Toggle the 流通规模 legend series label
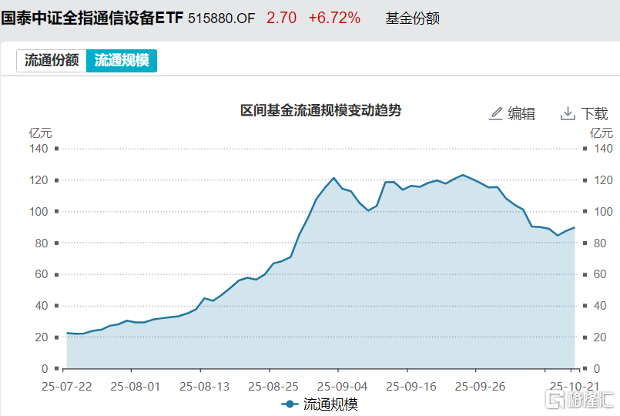This screenshot has height=416, width=620. (329, 404)
